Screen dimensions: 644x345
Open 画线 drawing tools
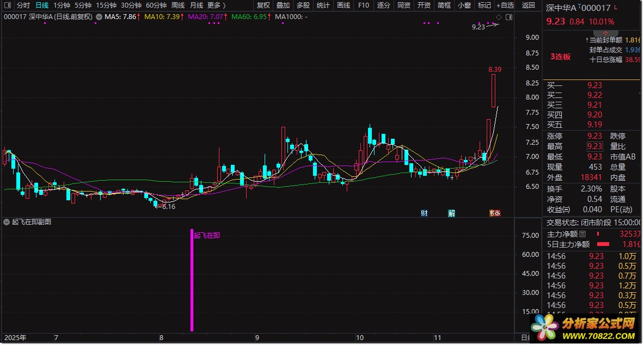[344, 5]
